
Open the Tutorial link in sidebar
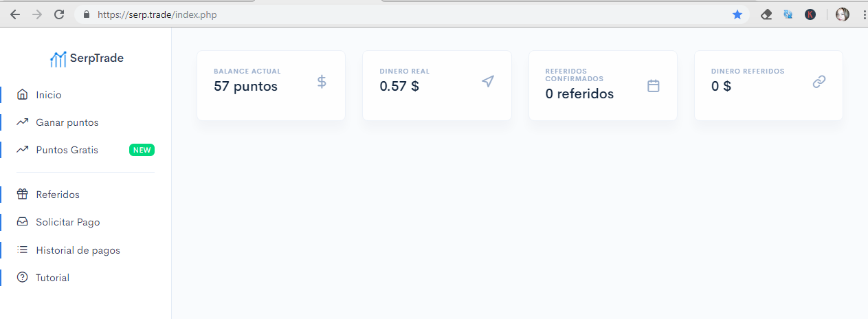(53, 278)
